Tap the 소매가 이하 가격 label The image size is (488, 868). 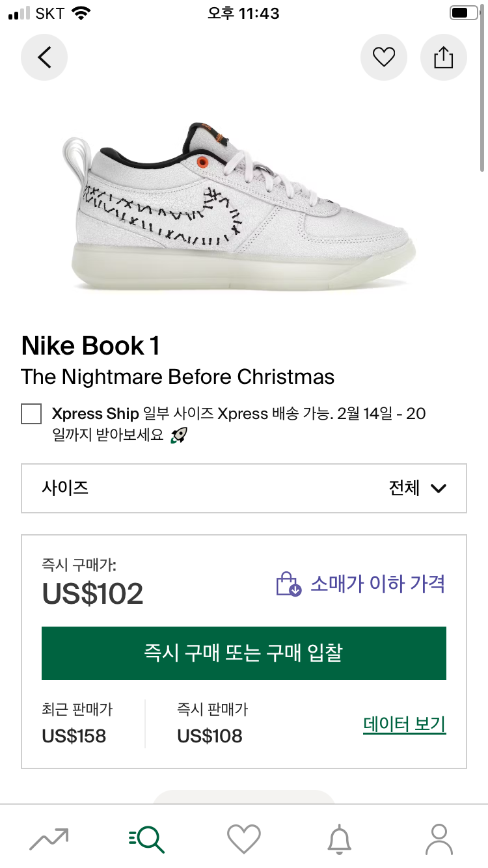[x=377, y=584]
